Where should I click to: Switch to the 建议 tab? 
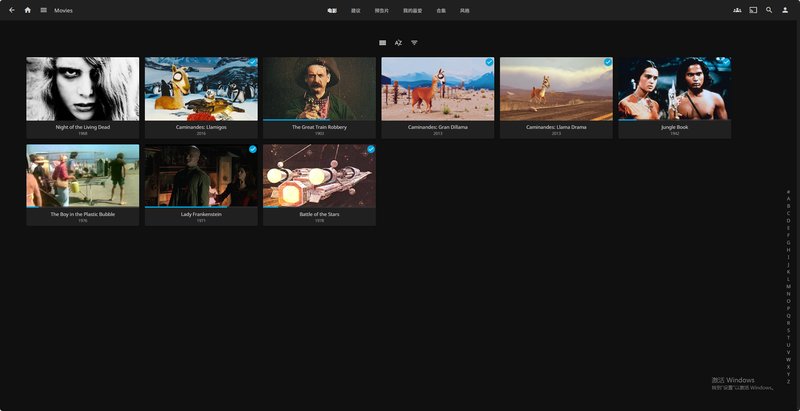pos(356,11)
